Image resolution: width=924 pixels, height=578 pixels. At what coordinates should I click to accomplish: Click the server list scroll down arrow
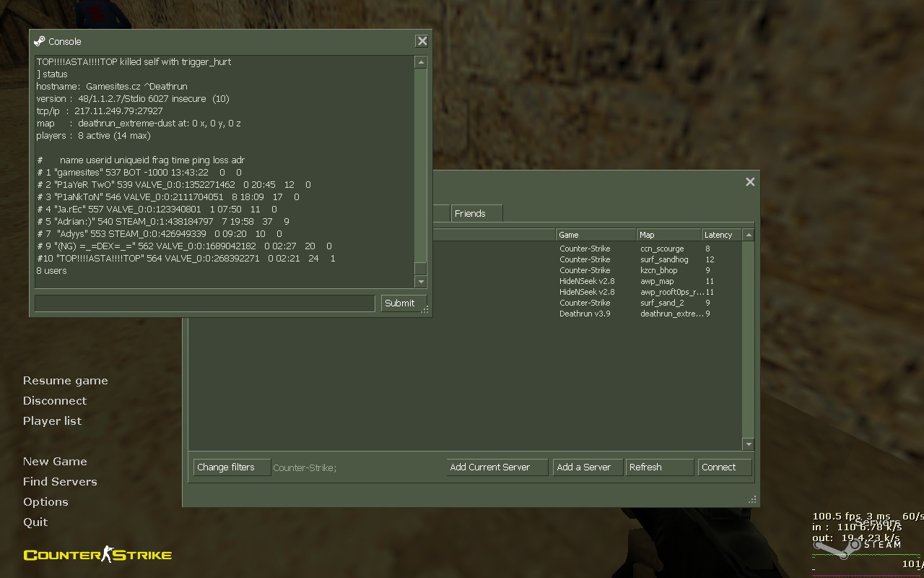[749, 444]
